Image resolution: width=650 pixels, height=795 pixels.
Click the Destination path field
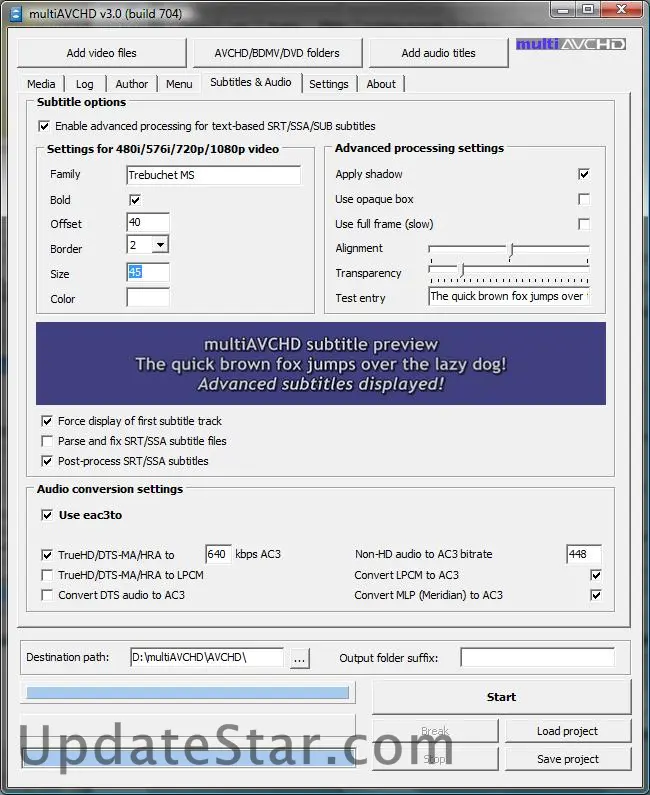click(207, 658)
